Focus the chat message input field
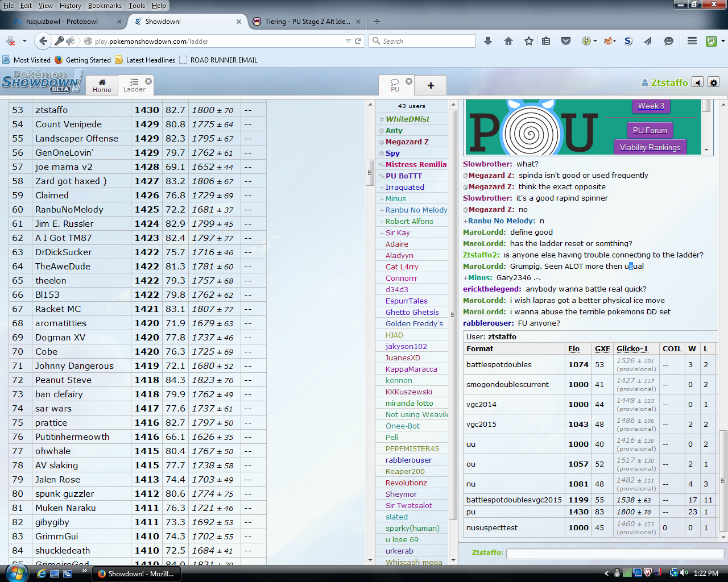 614,552
